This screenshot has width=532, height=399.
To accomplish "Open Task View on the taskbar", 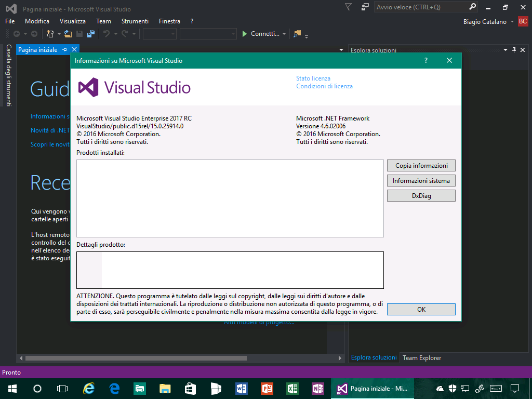I will tap(62, 389).
